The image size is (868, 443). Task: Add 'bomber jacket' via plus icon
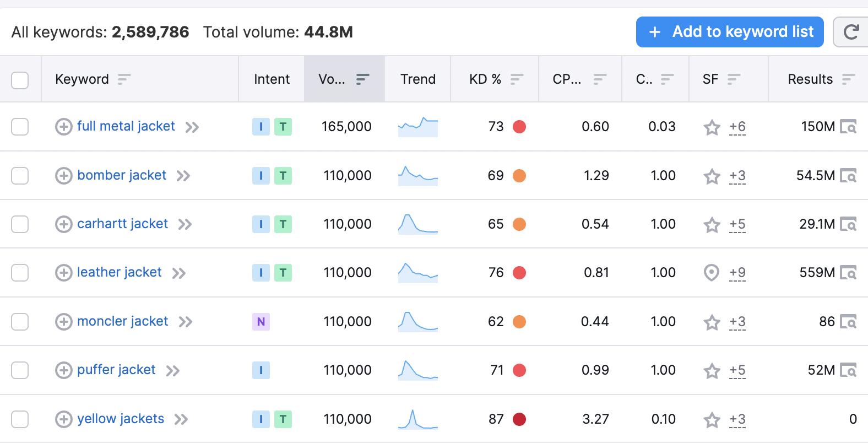[64, 176]
